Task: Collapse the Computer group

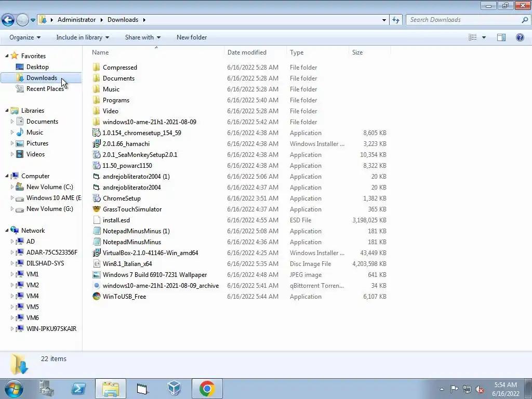Action: [x=7, y=176]
